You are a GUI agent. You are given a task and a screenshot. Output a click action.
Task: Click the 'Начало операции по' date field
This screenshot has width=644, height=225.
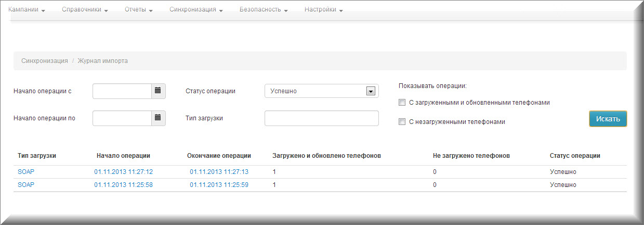[122, 118]
